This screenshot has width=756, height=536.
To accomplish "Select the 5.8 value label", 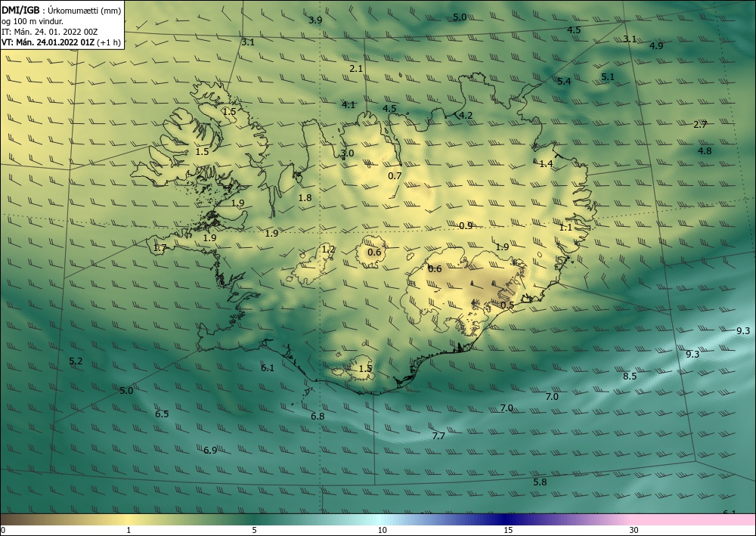I will tap(540, 482).
